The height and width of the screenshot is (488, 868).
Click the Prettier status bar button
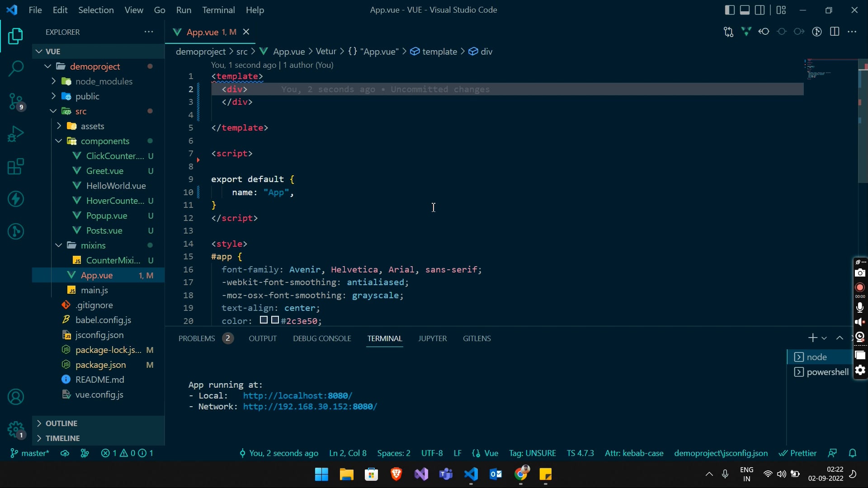(x=798, y=453)
